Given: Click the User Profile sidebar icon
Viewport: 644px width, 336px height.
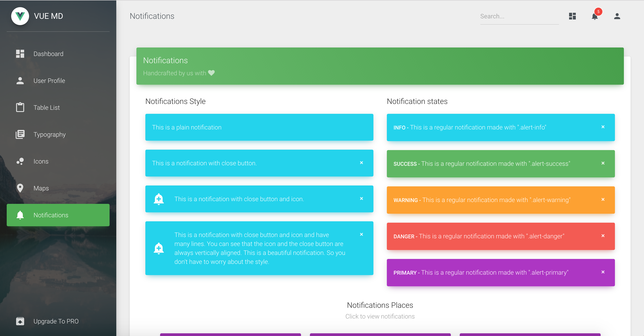Looking at the screenshot, I should tap(20, 81).
